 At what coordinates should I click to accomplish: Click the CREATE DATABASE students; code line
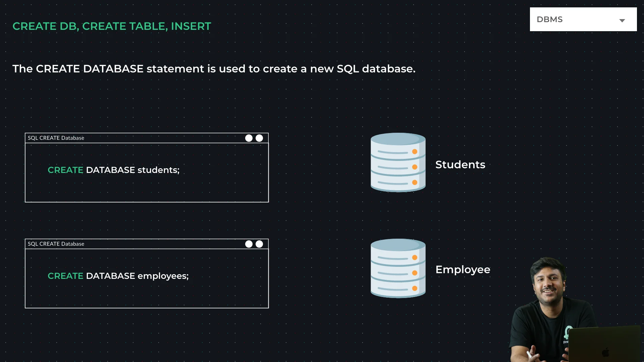click(x=114, y=170)
